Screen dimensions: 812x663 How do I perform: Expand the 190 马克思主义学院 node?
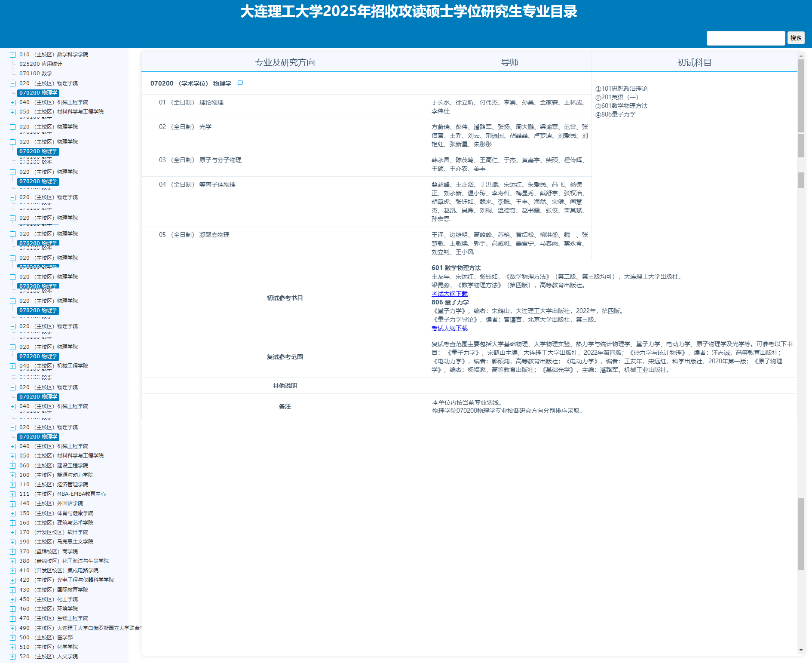(12, 542)
